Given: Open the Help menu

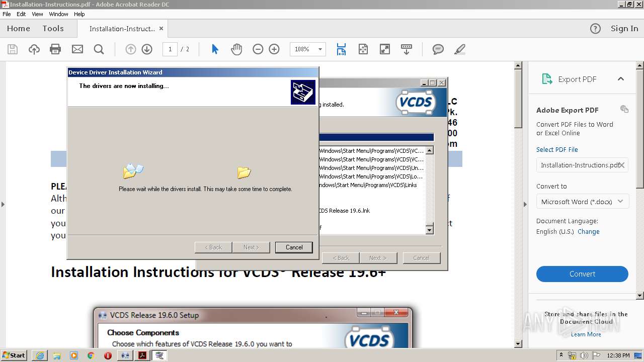Looking at the screenshot, I should [79, 14].
